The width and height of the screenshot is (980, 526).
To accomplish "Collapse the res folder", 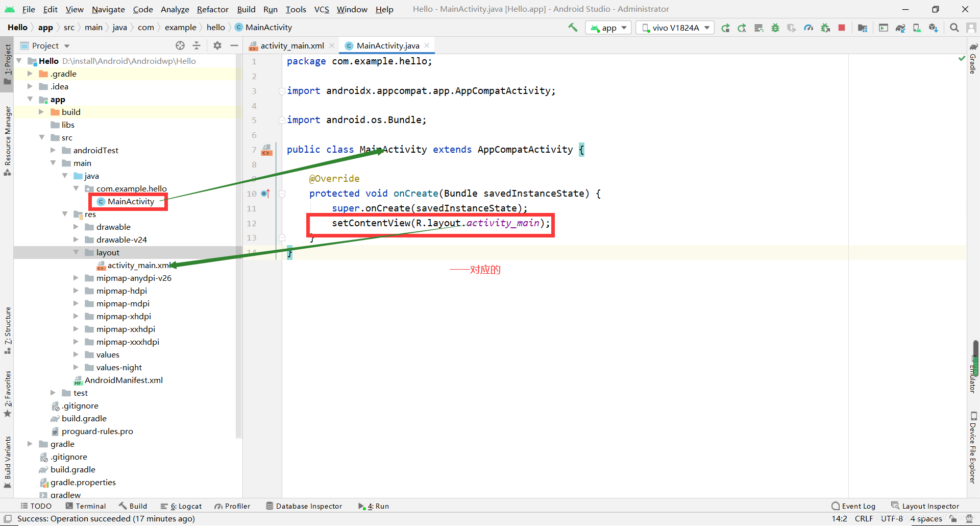I will pos(65,214).
